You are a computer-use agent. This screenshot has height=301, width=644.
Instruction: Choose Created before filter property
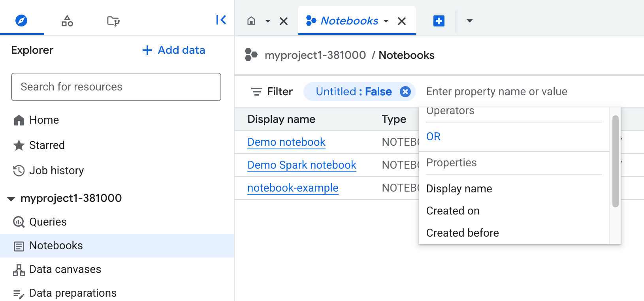[462, 233]
